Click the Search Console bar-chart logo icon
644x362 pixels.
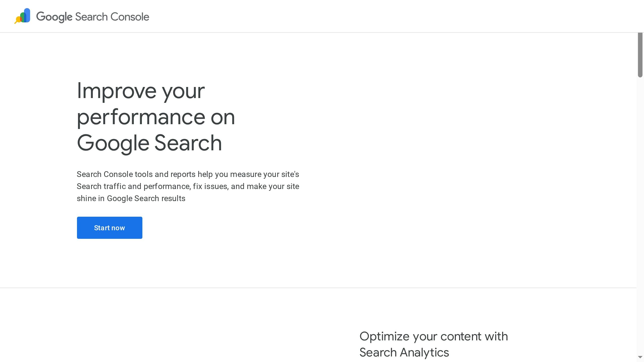point(23,16)
